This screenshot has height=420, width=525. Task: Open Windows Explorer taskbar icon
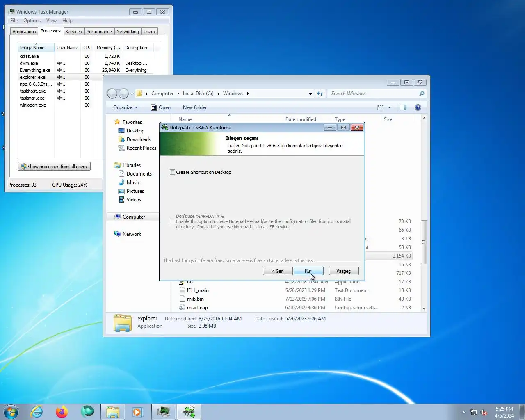point(112,412)
